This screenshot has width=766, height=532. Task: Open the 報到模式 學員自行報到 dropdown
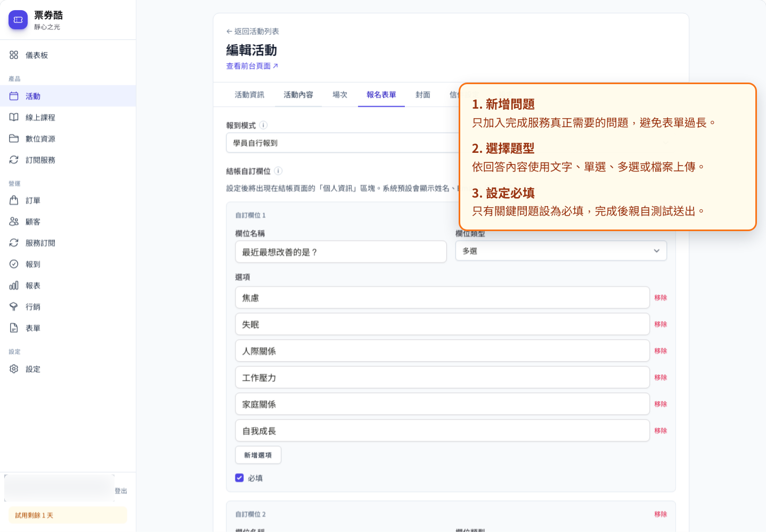point(344,143)
